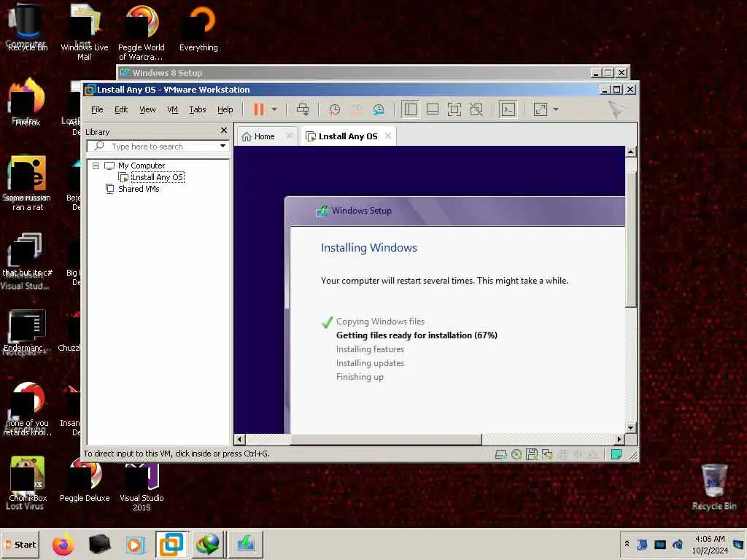The height and width of the screenshot is (560, 747).
Task: Open the File menu in VMware
Action: tap(97, 109)
